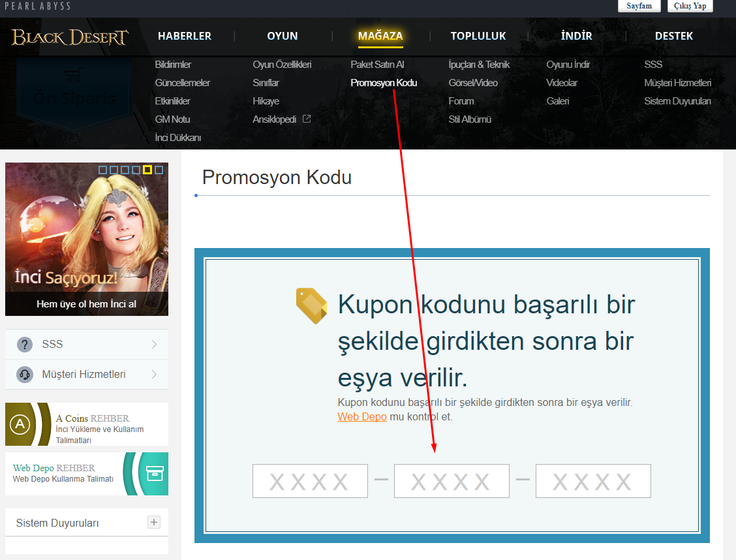The image size is (736, 560).
Task: Open Görsel/Video link
Action: pyautogui.click(x=472, y=83)
